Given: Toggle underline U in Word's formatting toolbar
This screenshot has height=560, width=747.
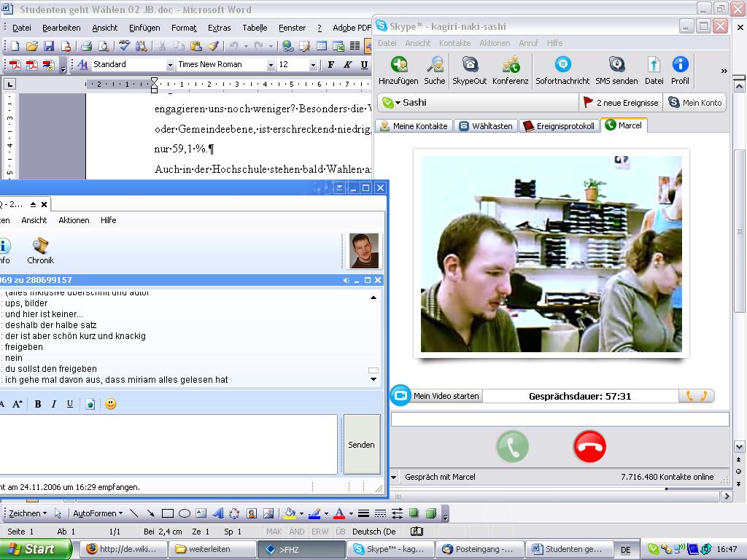Looking at the screenshot, I should click(365, 65).
